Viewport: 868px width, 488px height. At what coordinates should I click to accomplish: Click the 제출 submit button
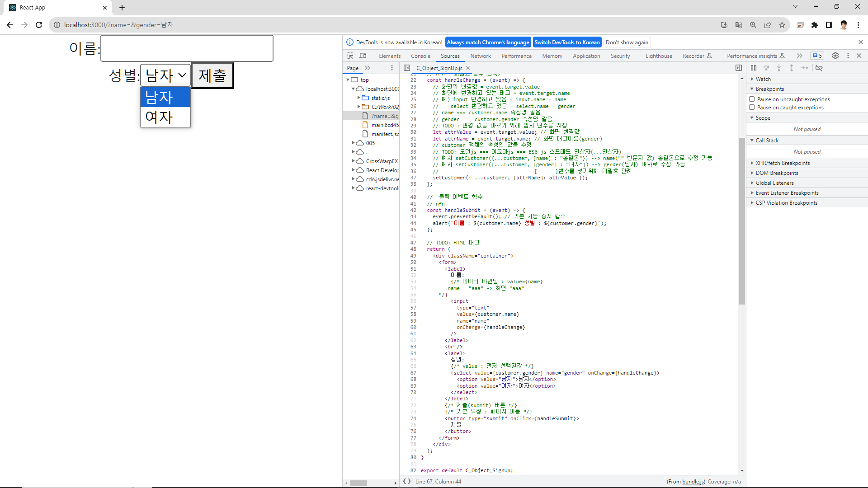pos(212,75)
